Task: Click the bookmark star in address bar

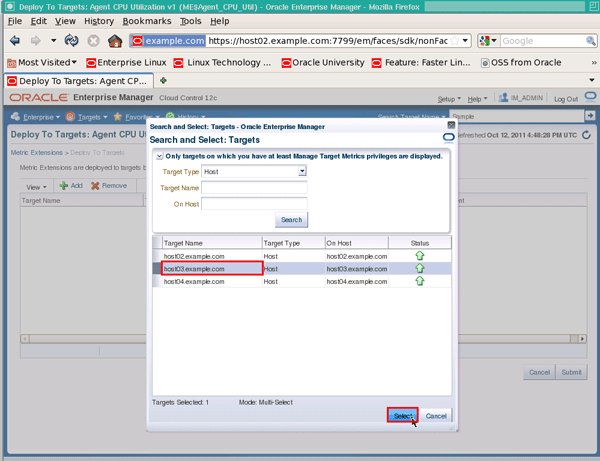Action: (455, 41)
